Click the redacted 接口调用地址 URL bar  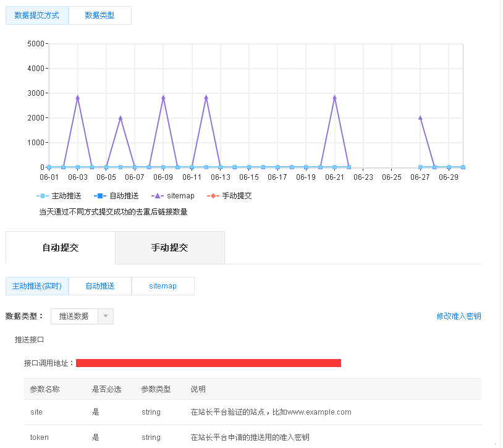(208, 363)
